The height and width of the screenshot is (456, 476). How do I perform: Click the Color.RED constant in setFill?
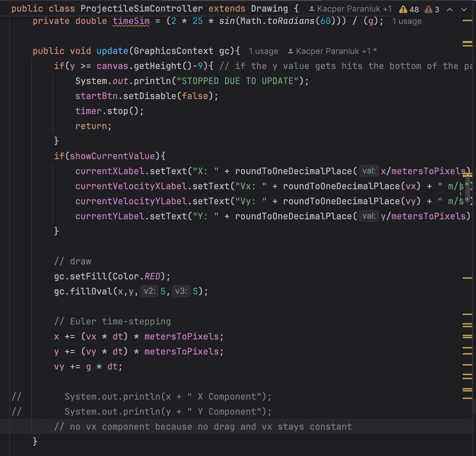point(152,276)
